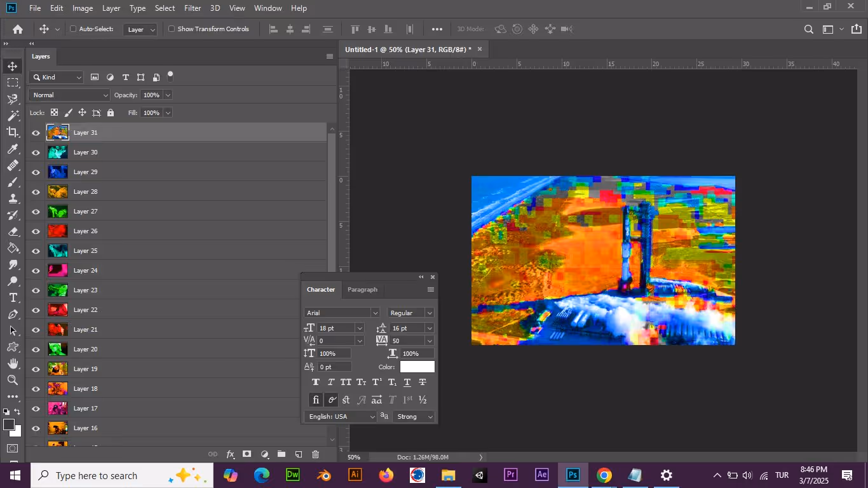Create a new layer group folder
The image size is (868, 488).
click(x=281, y=454)
